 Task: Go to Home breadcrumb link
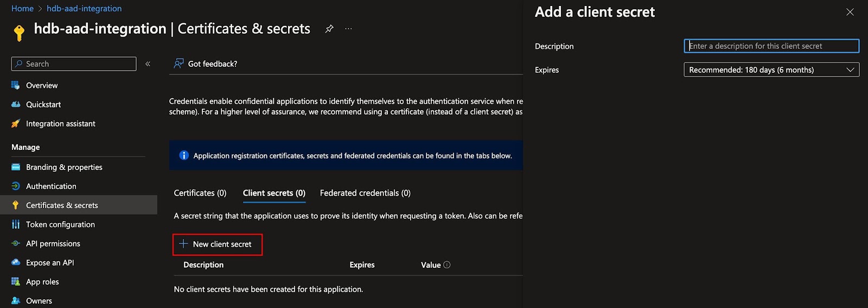22,9
